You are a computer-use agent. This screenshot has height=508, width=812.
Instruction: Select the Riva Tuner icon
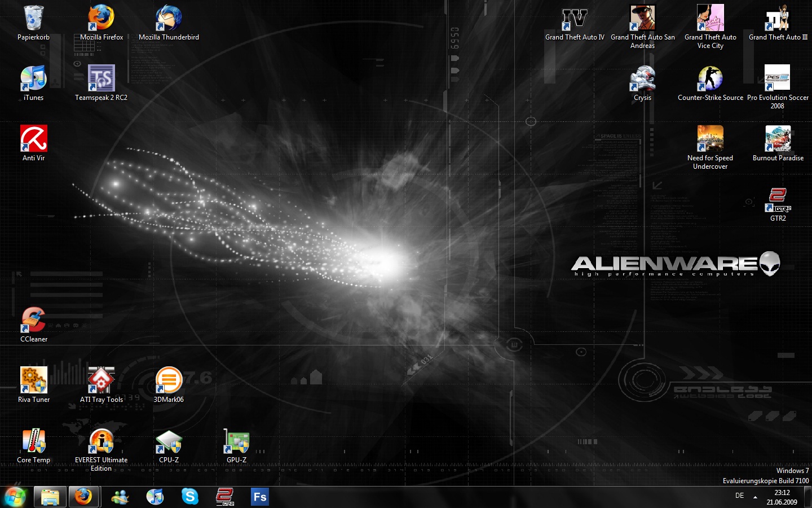34,381
